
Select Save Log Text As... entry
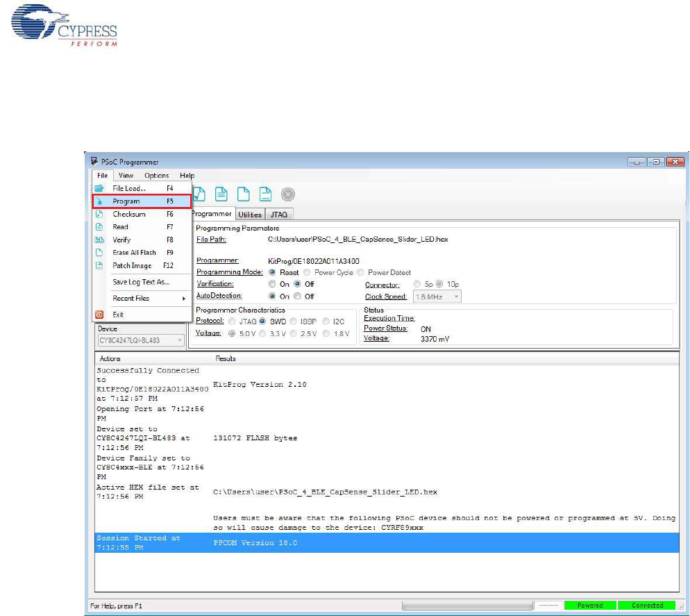[142, 282]
